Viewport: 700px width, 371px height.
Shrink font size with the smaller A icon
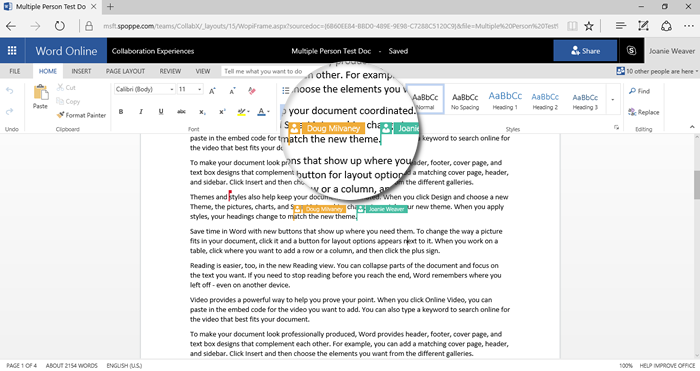point(233,91)
